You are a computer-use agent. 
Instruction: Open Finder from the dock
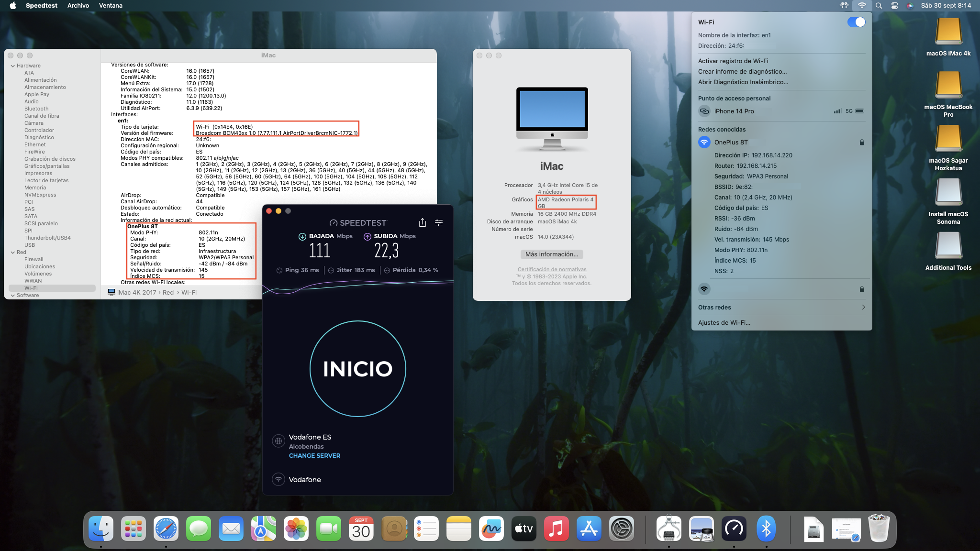(101, 529)
